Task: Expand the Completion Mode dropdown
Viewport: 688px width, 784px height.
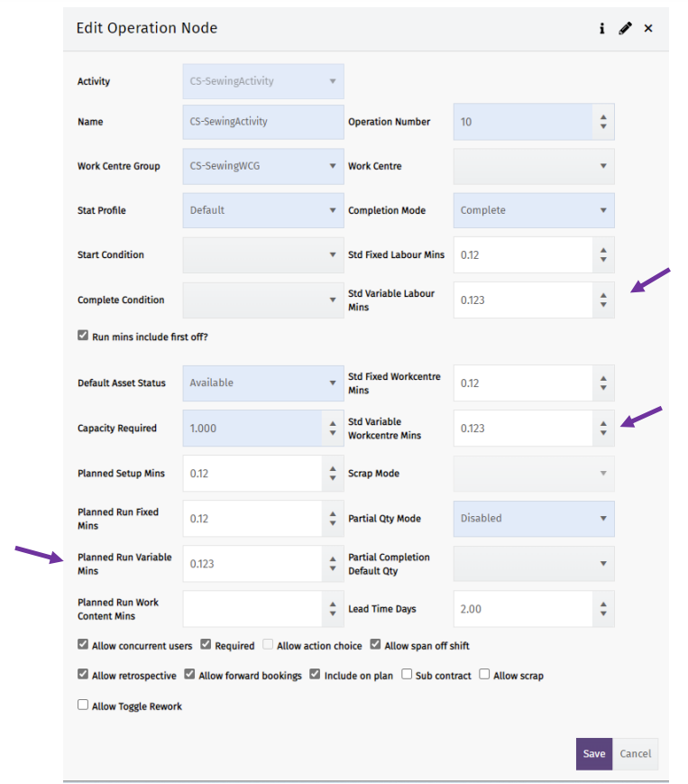Action: click(603, 210)
